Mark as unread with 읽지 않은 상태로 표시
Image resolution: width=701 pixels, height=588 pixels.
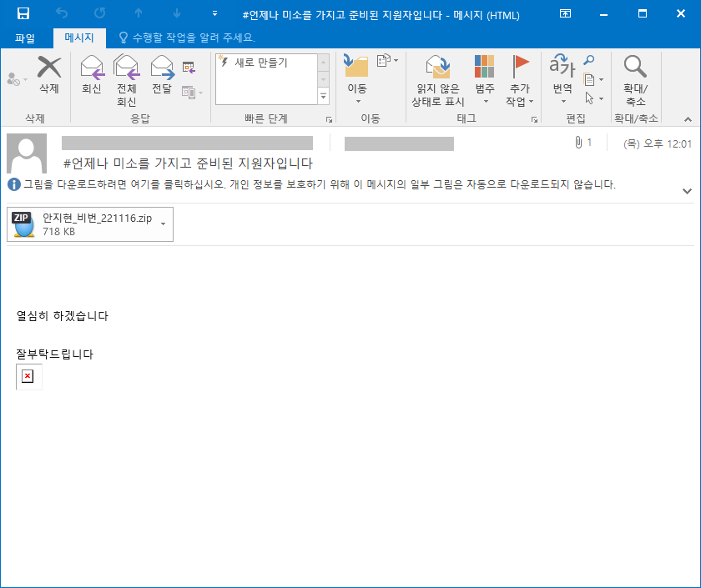tap(437, 80)
